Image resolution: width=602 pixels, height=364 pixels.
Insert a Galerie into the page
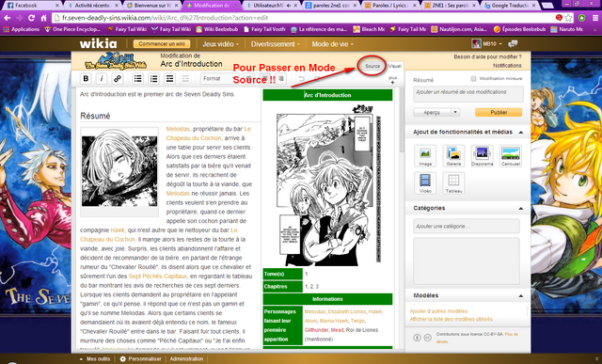pyautogui.click(x=453, y=155)
